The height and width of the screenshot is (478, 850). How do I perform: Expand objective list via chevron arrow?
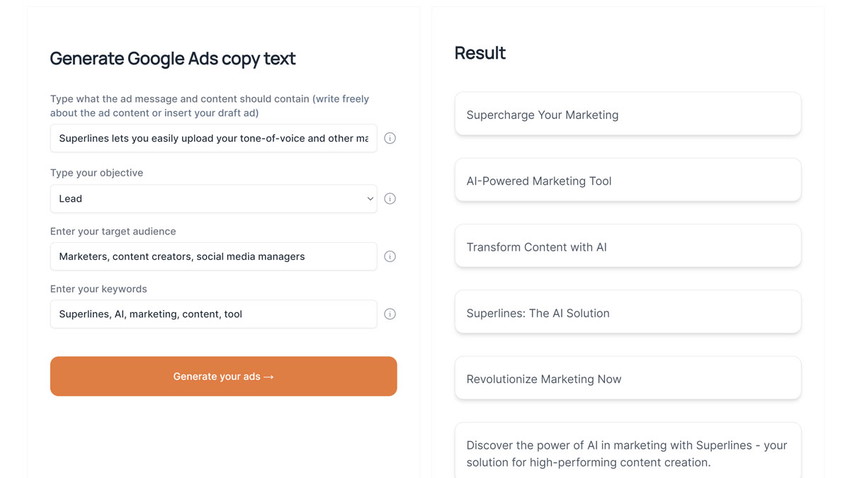click(x=370, y=199)
